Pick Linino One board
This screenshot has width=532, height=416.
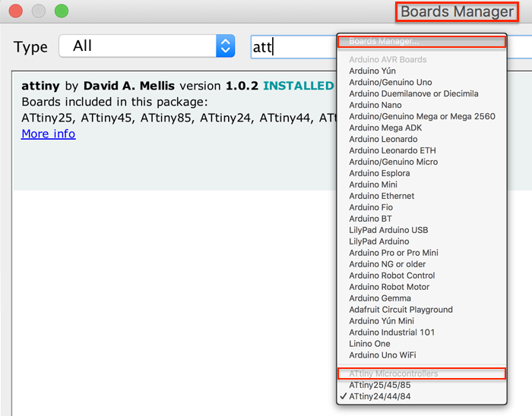point(422,344)
